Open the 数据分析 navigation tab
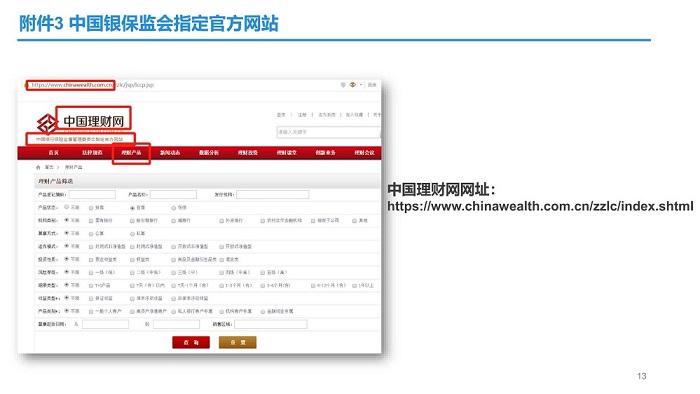700x394 pixels. pyautogui.click(x=208, y=153)
